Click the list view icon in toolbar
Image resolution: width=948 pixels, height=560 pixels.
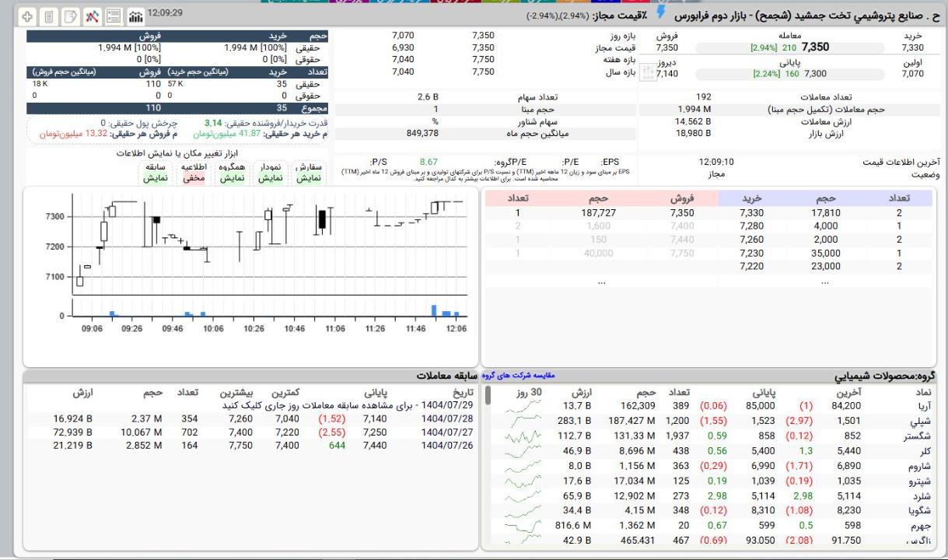coord(114,16)
